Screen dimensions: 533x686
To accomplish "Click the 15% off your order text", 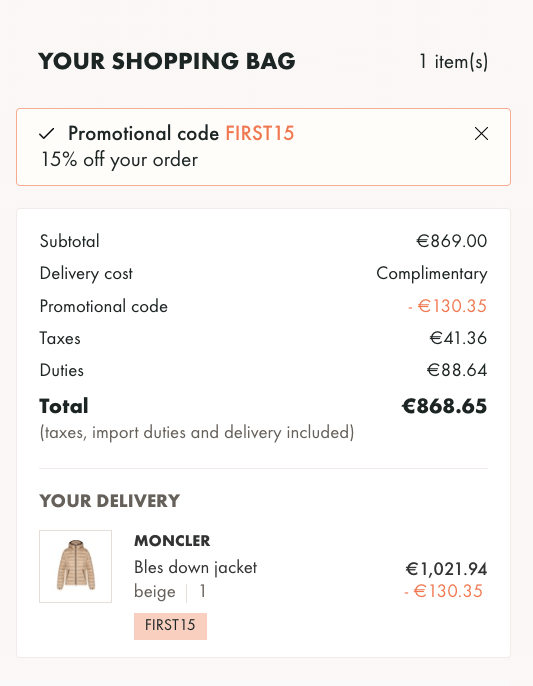I will click(x=119, y=160).
